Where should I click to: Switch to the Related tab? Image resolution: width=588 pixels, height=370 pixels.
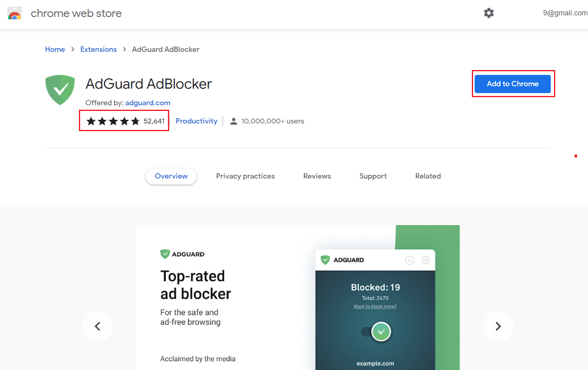pyautogui.click(x=428, y=176)
